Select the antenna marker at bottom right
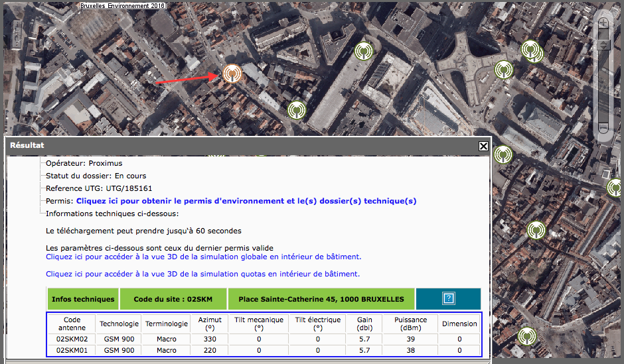 527,336
